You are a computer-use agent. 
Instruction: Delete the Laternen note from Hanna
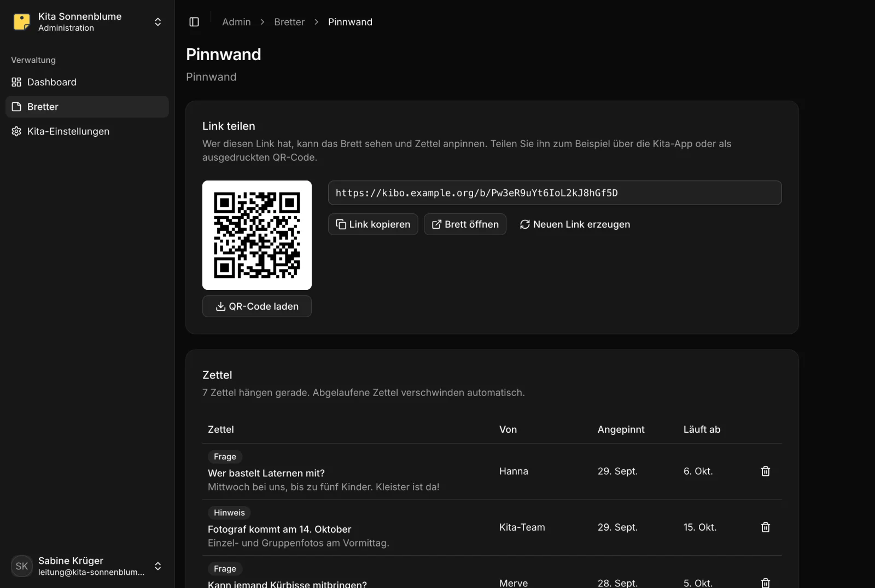tap(766, 471)
